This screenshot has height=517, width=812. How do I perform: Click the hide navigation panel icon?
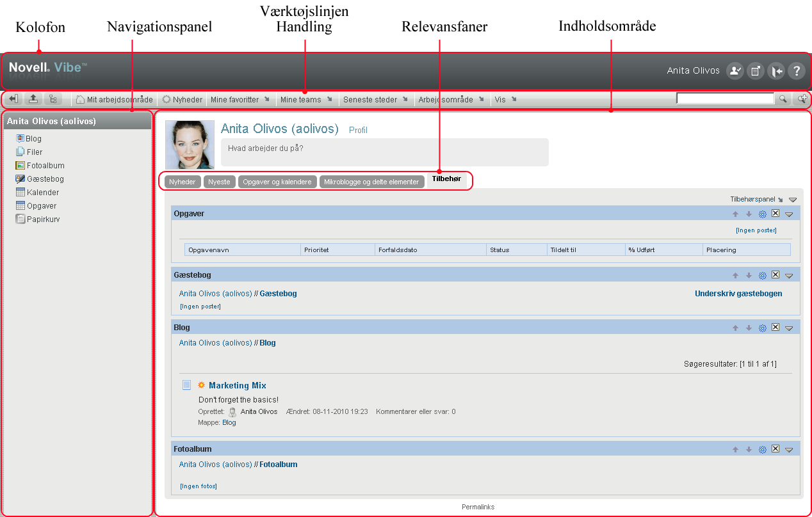[14, 100]
